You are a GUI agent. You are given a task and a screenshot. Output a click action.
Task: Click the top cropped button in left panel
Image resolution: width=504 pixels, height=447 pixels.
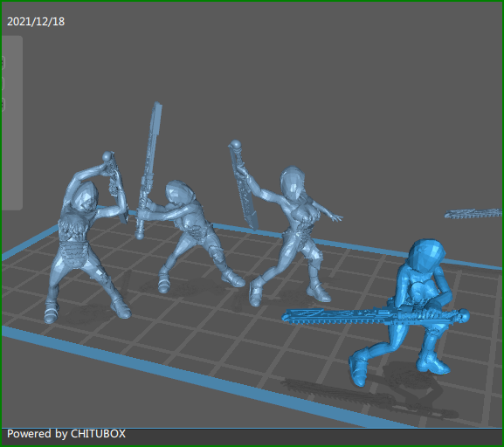(x=3, y=63)
